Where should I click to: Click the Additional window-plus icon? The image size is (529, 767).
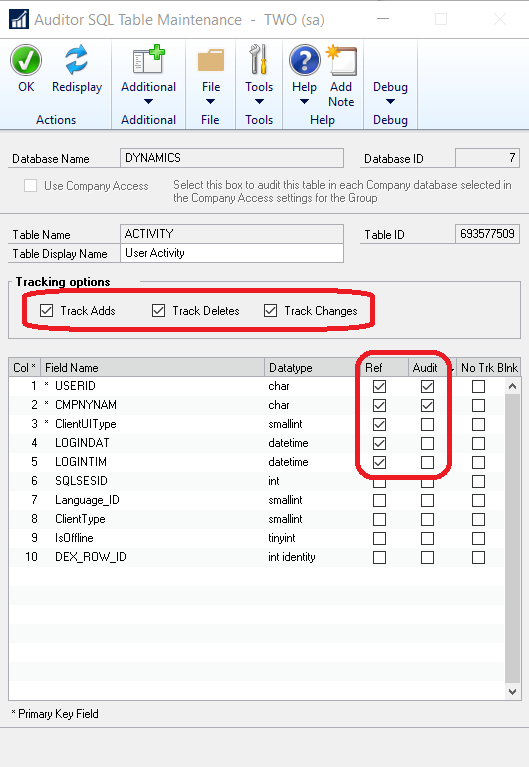coord(148,60)
